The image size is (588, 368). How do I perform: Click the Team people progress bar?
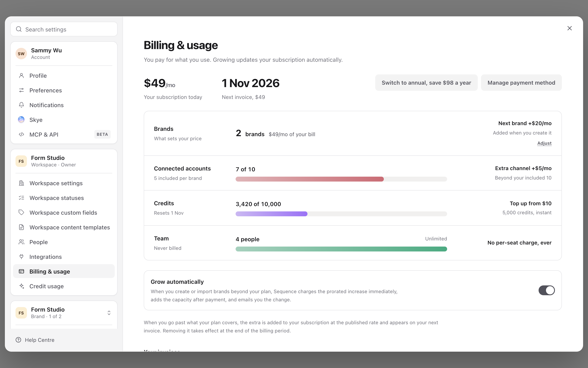click(341, 249)
